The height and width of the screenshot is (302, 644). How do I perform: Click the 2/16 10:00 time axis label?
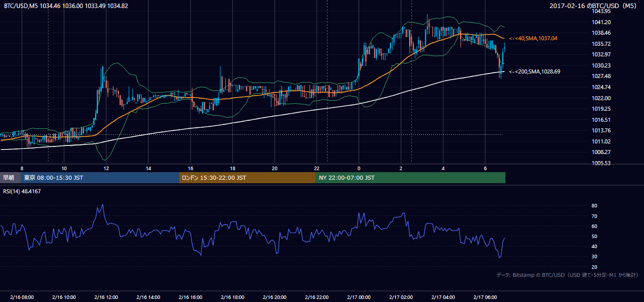(x=64, y=297)
